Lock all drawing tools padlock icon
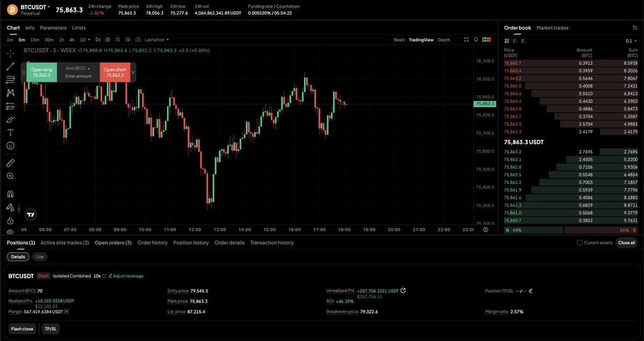The height and width of the screenshot is (341, 644). click(10, 221)
